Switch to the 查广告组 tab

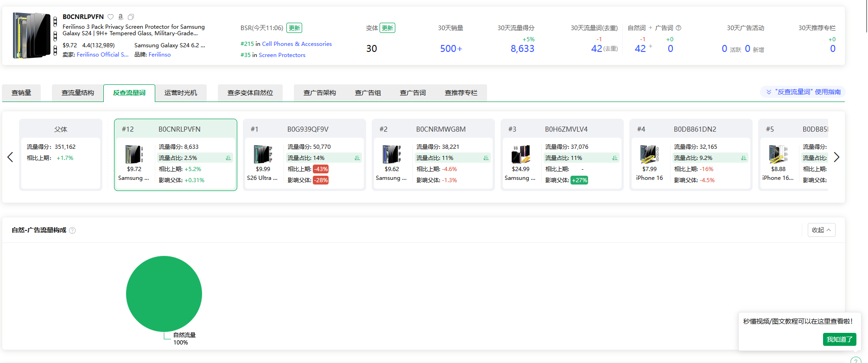pos(368,93)
